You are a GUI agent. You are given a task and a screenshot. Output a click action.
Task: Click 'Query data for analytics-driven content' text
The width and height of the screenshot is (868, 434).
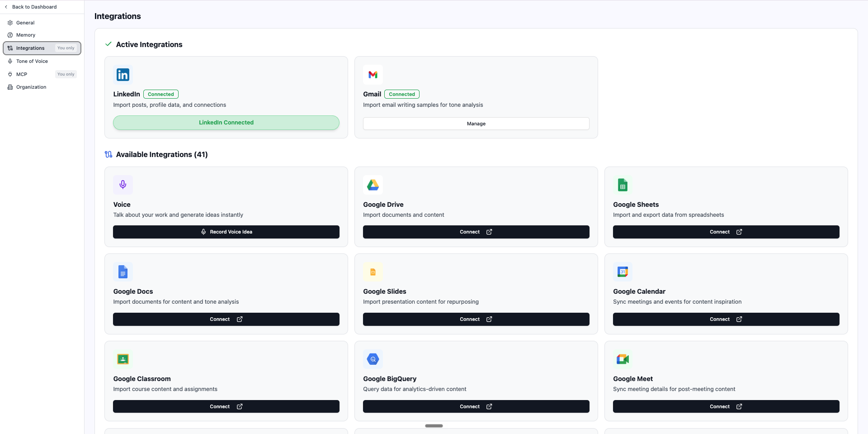pos(415,389)
